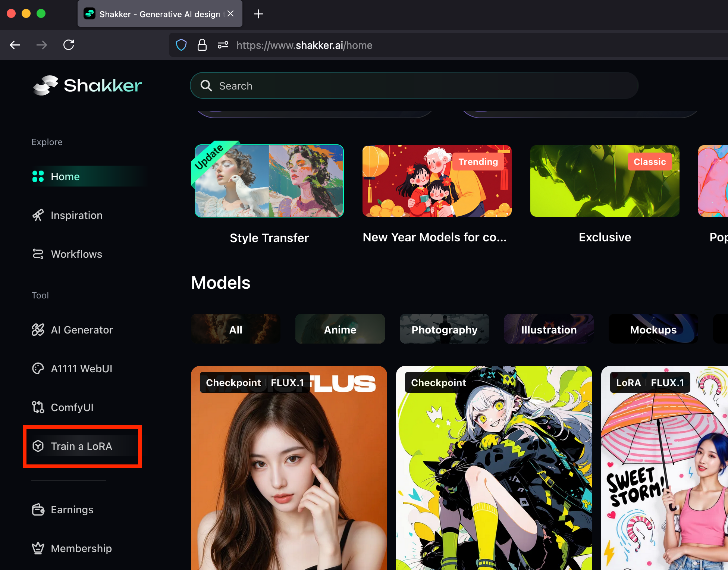Reload the page with browser refresh
Image resolution: width=728 pixels, height=570 pixels.
click(x=69, y=45)
